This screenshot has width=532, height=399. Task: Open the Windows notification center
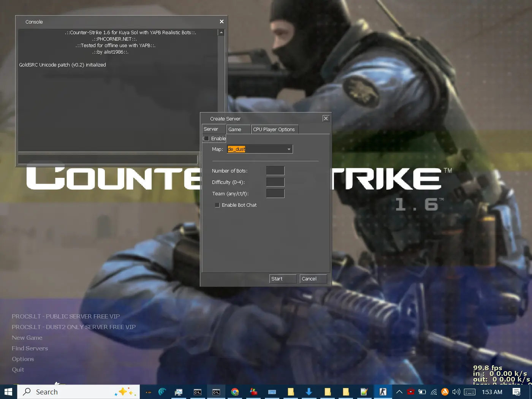tap(516, 392)
